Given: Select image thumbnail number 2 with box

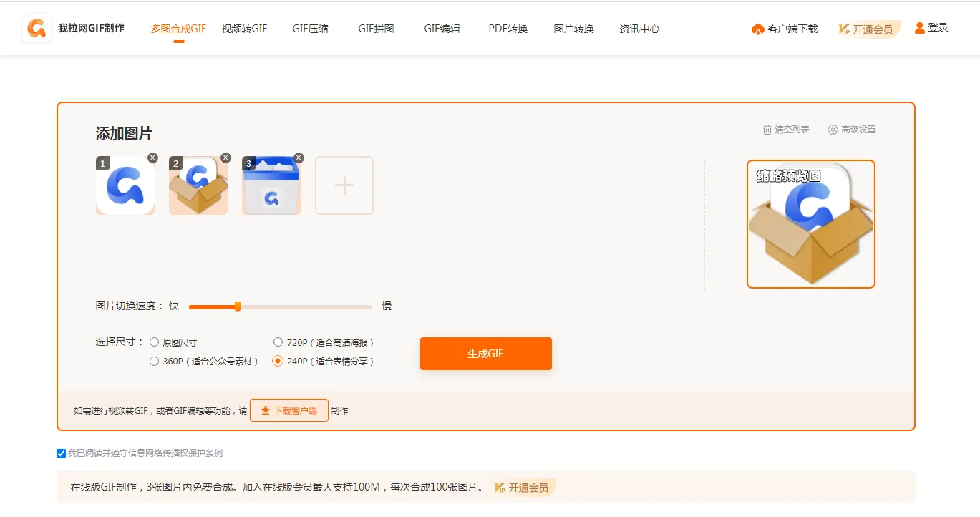Looking at the screenshot, I should click(x=198, y=186).
